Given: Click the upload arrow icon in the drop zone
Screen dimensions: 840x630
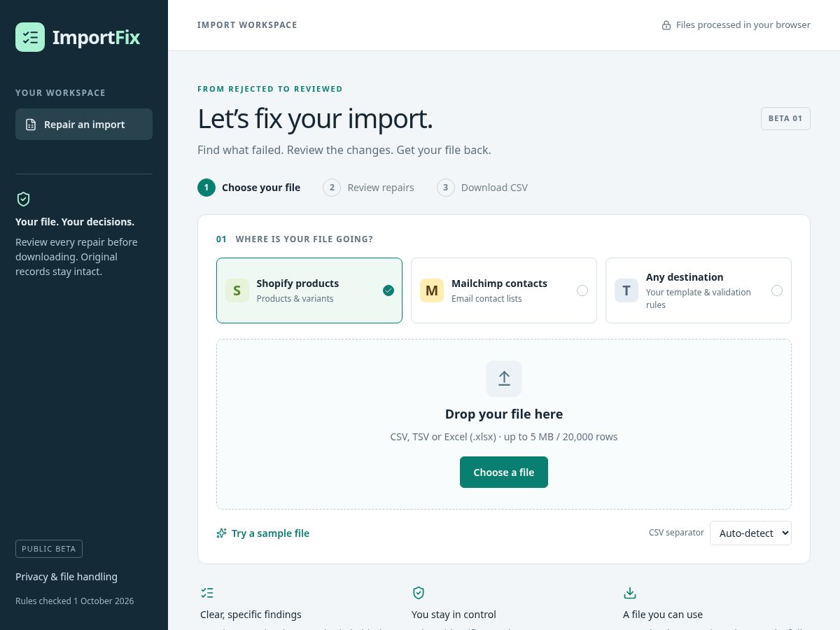Looking at the screenshot, I should [504, 379].
